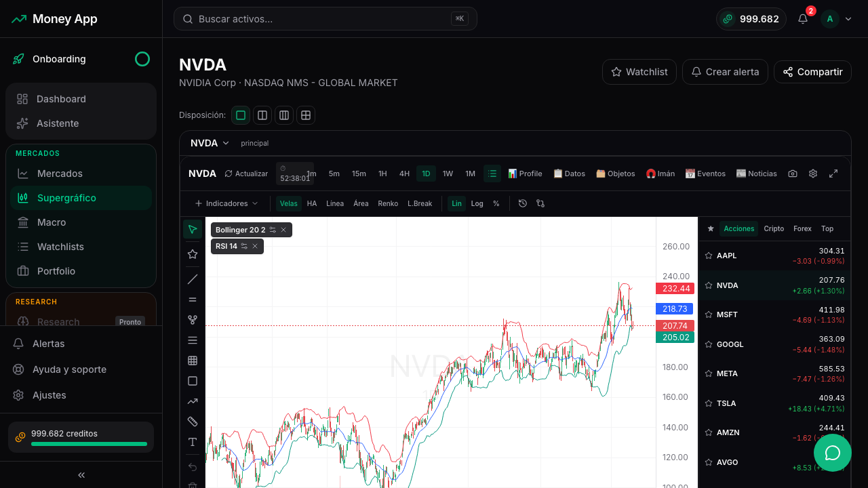Select the cursor pointer drawing tool

click(193, 229)
